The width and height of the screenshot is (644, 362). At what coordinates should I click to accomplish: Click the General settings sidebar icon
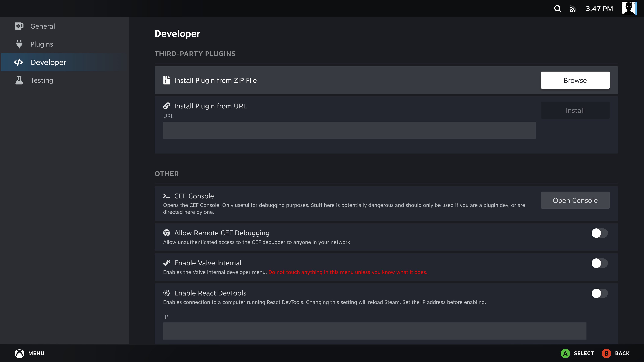click(x=19, y=26)
